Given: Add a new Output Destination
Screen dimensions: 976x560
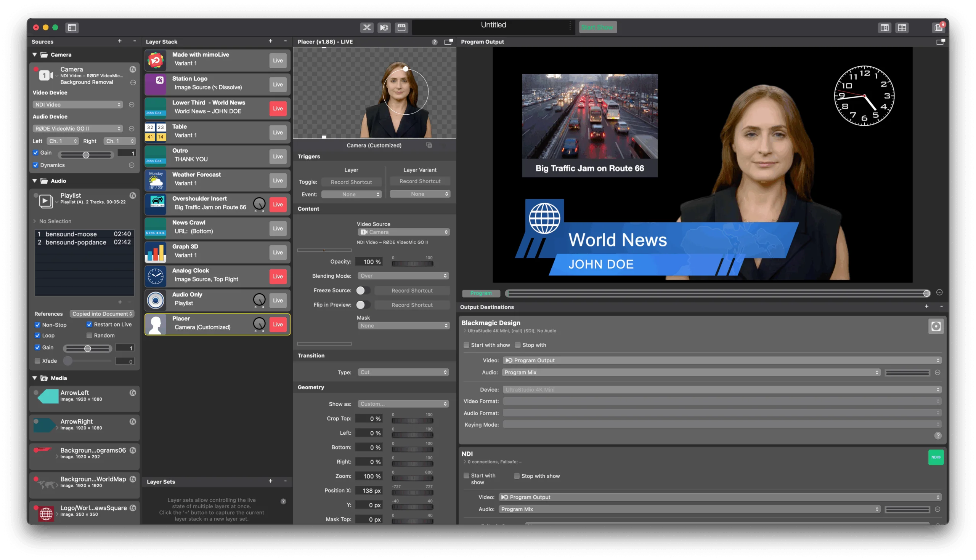Looking at the screenshot, I should (x=927, y=307).
